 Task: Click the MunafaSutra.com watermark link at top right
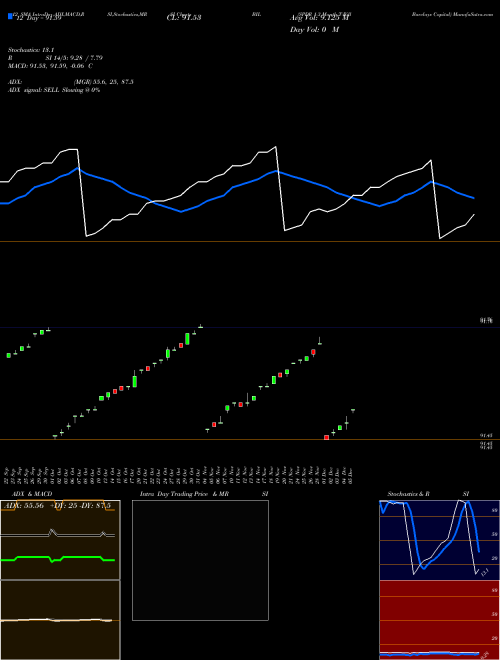click(452, 14)
